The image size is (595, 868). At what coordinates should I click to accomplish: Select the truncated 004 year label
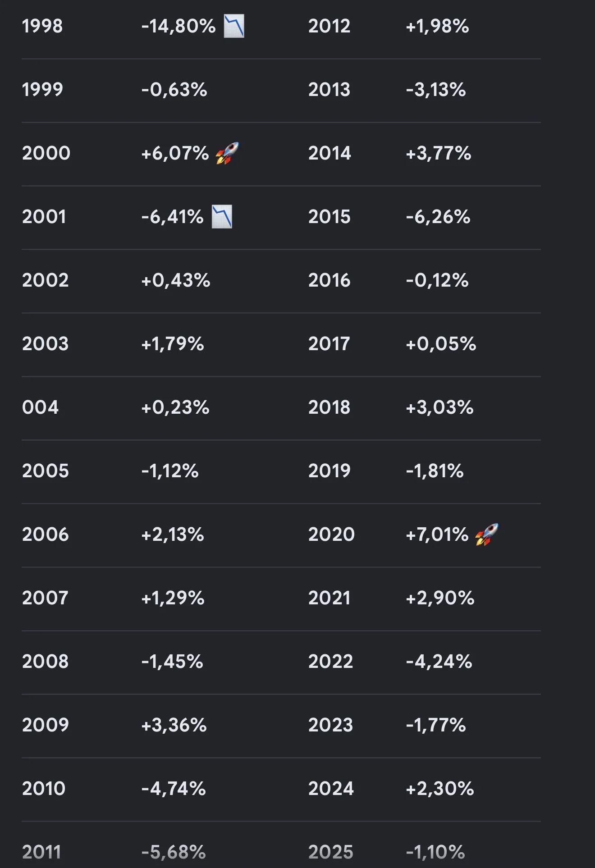tap(41, 407)
